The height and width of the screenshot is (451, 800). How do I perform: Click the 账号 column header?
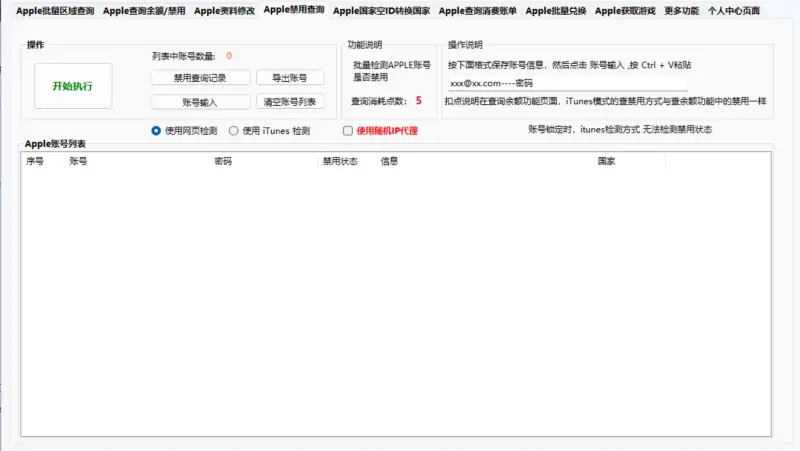point(78,161)
